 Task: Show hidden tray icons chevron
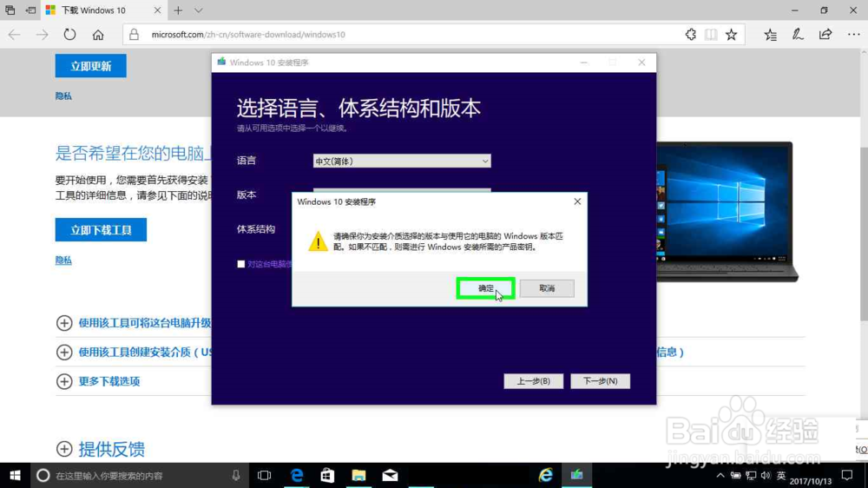point(720,475)
